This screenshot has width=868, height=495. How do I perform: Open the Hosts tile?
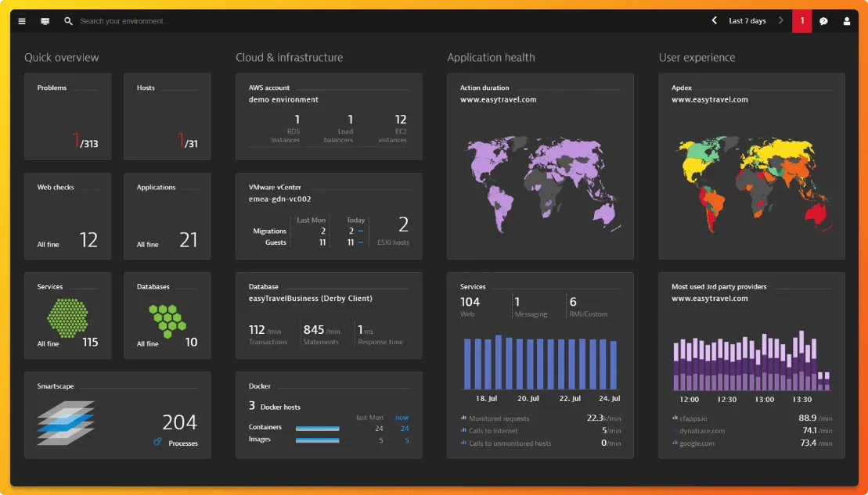pyautogui.click(x=167, y=117)
